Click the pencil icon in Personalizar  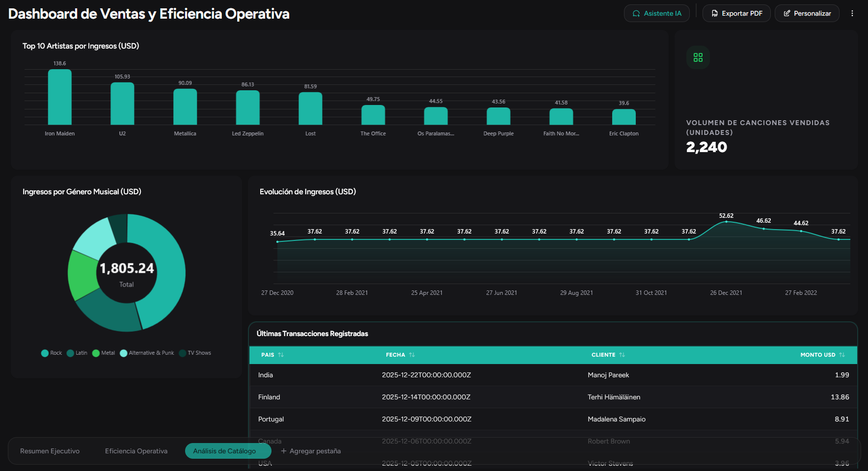(787, 14)
